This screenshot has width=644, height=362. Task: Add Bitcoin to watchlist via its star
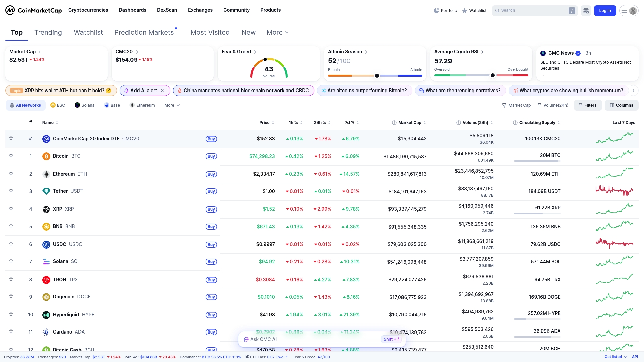pyautogui.click(x=11, y=155)
